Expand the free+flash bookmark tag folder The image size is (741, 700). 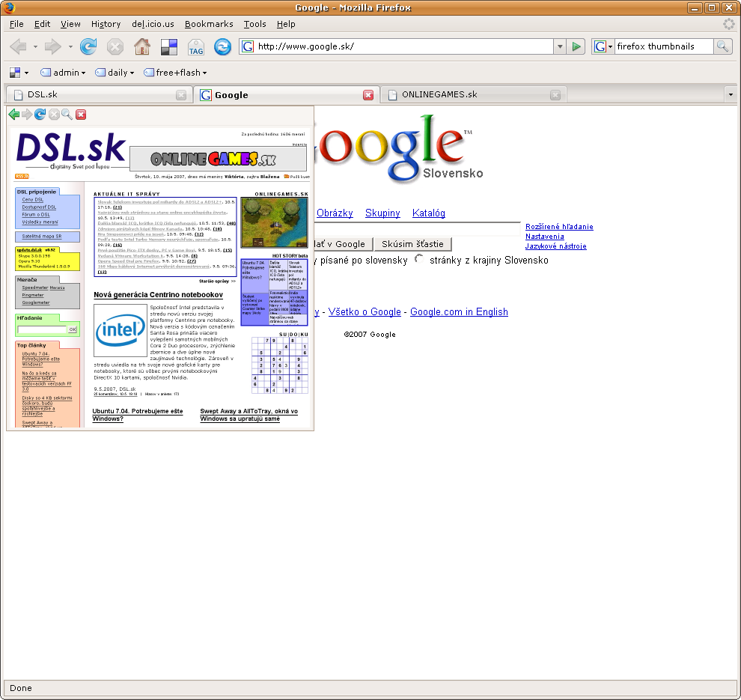pos(175,73)
